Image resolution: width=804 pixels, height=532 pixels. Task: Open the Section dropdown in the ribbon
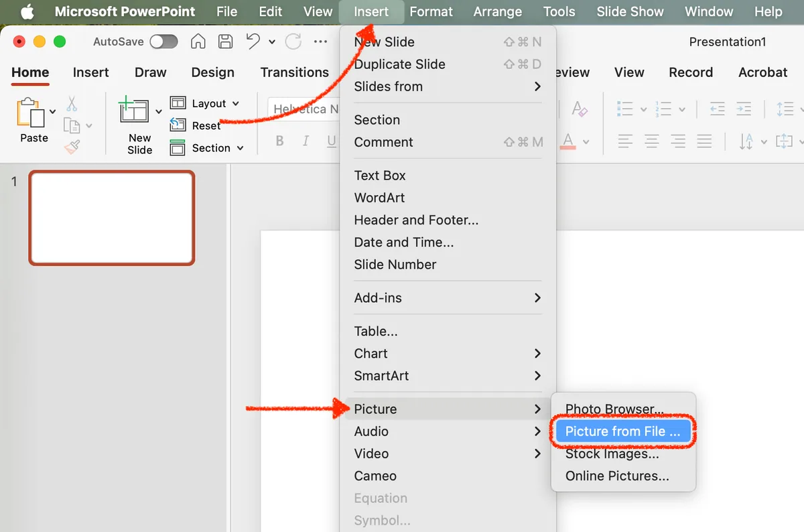click(206, 148)
